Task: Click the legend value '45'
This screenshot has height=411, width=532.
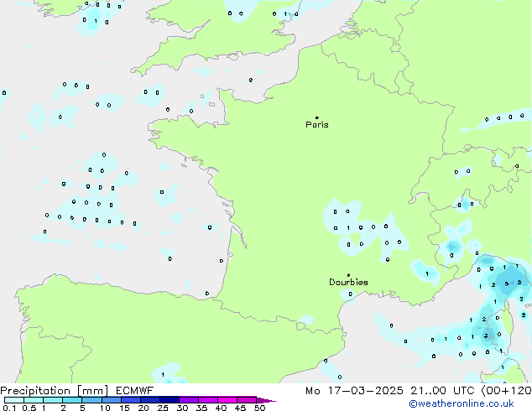Action: click(240, 408)
